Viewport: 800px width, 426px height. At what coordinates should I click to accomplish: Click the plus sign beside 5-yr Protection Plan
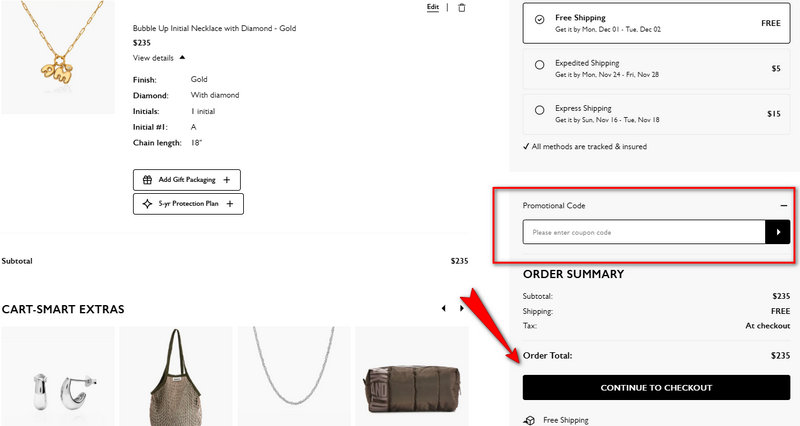(230, 203)
